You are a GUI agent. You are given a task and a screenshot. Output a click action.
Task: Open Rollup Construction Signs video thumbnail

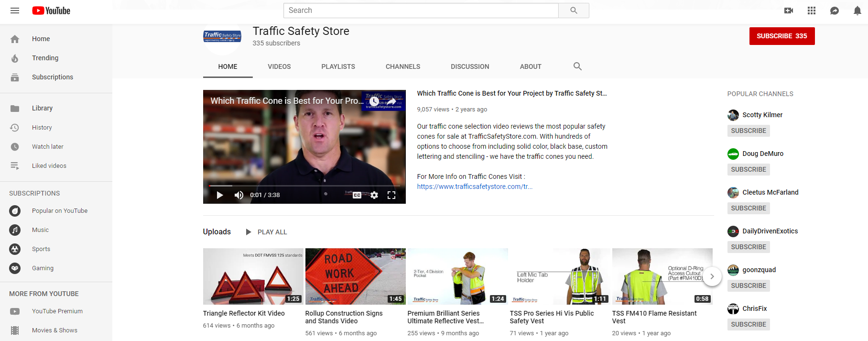click(356, 276)
